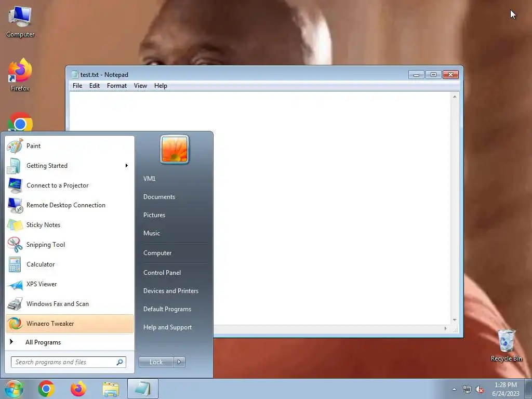Select the Notepad taskbar button
Screen dimensions: 532x399
pyautogui.click(x=143, y=389)
